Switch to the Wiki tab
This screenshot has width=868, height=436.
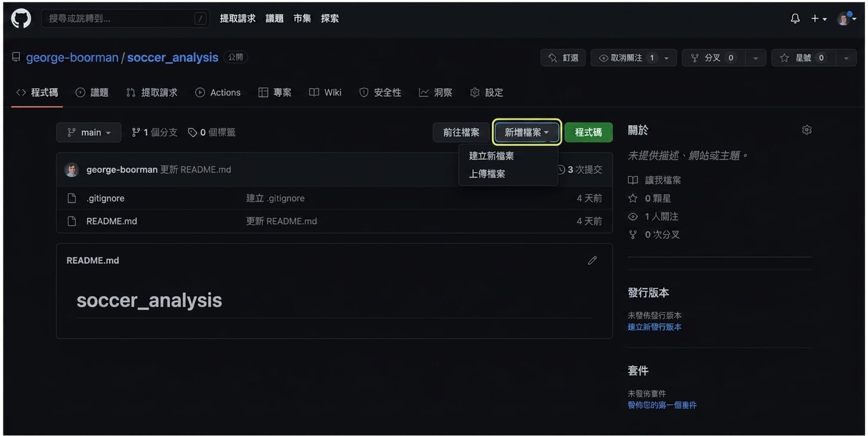click(x=325, y=92)
